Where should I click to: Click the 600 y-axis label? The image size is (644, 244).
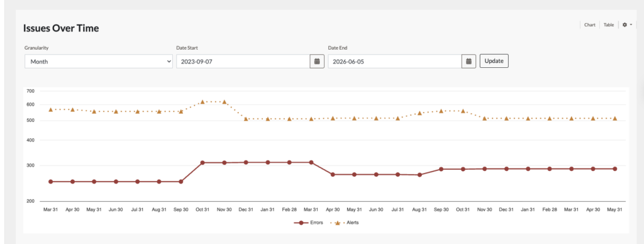coord(31,105)
